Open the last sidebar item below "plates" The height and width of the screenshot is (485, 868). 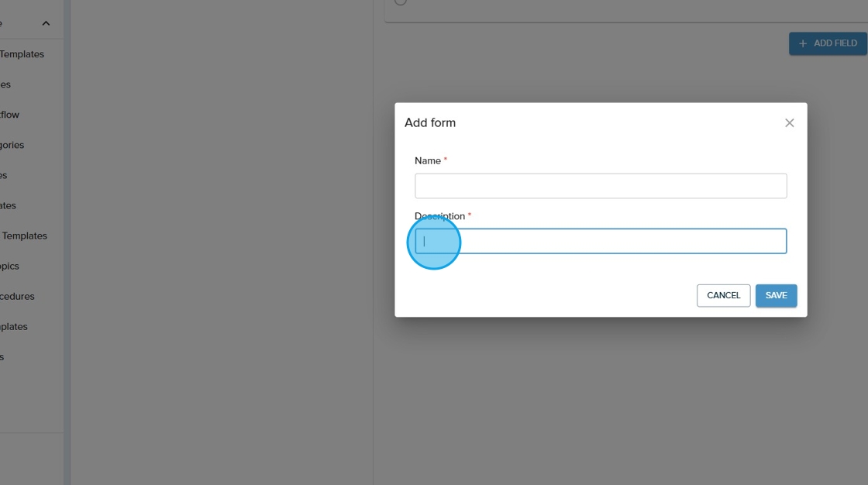click(x=2, y=356)
